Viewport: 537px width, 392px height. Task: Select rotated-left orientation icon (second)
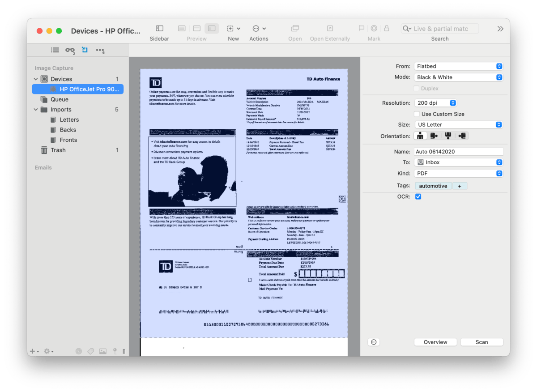[x=434, y=136]
